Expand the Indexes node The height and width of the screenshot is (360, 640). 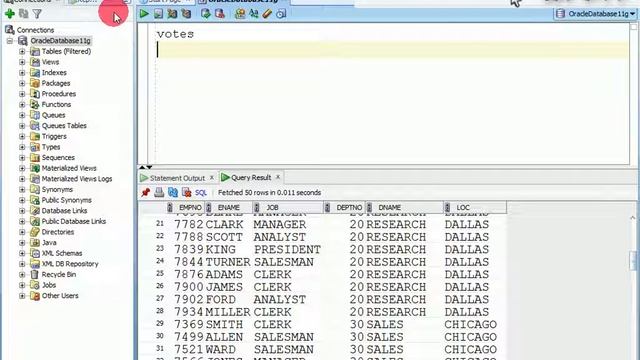[x=22, y=73]
